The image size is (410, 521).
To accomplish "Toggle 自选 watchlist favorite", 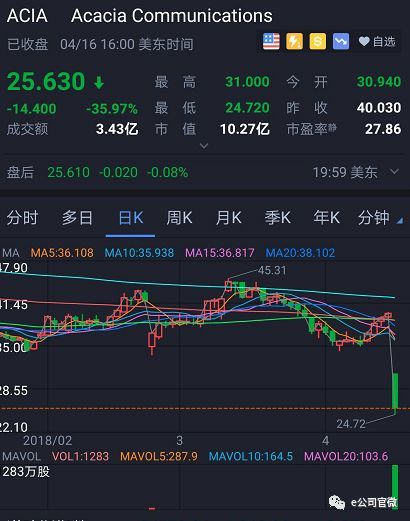I will click(x=377, y=42).
